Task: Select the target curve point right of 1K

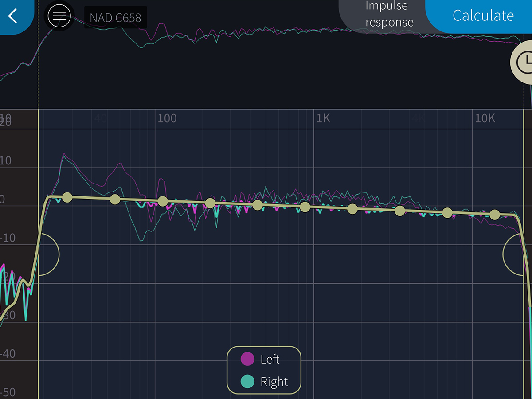Action: (352, 209)
